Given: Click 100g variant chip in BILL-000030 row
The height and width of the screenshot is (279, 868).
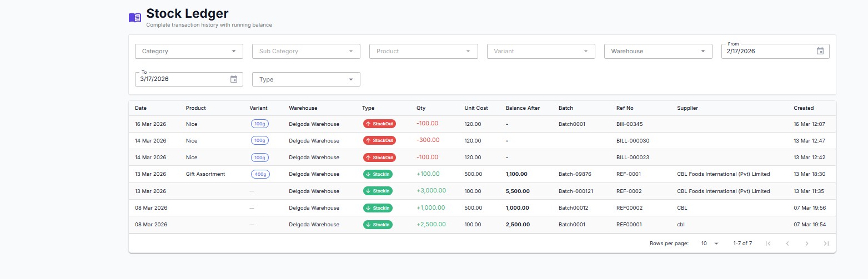Looking at the screenshot, I should 260,140.
